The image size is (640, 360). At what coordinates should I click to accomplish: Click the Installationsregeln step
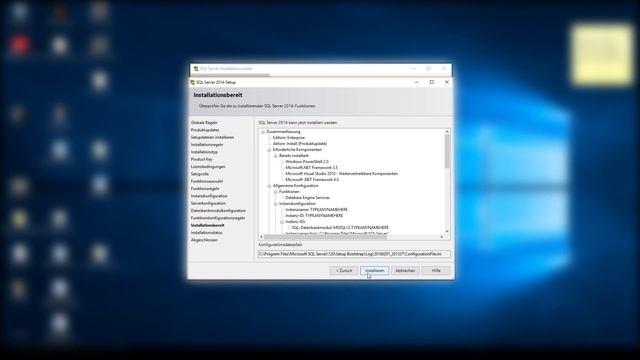(207, 144)
